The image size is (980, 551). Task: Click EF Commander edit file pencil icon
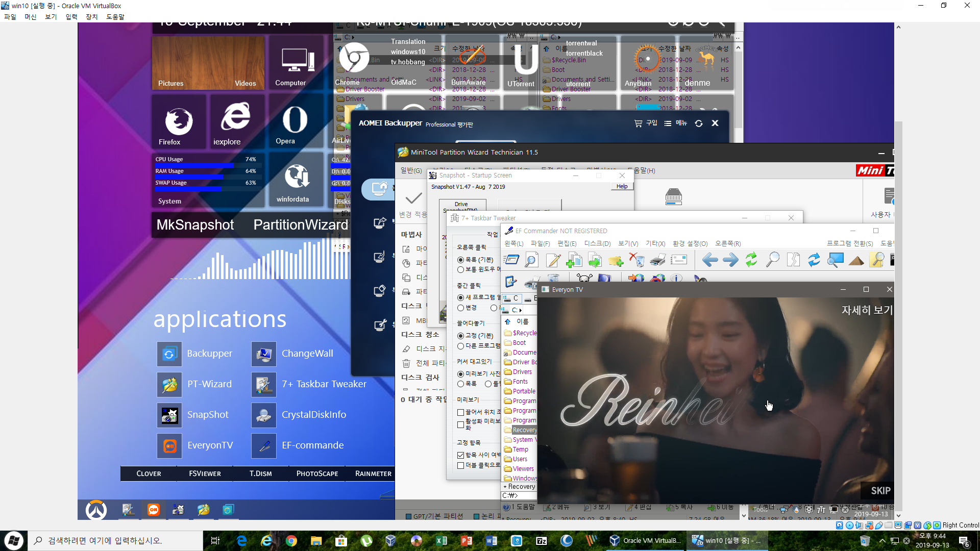point(553,260)
